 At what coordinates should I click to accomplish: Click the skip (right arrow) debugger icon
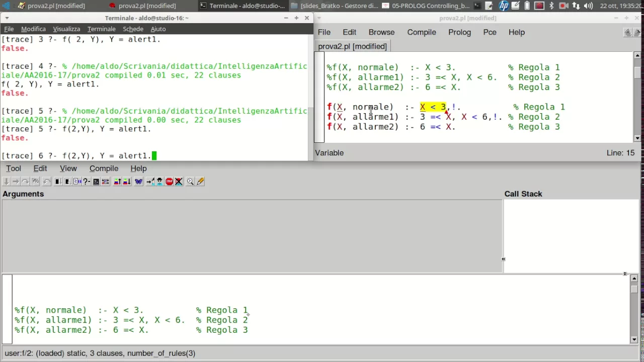pos(16,182)
